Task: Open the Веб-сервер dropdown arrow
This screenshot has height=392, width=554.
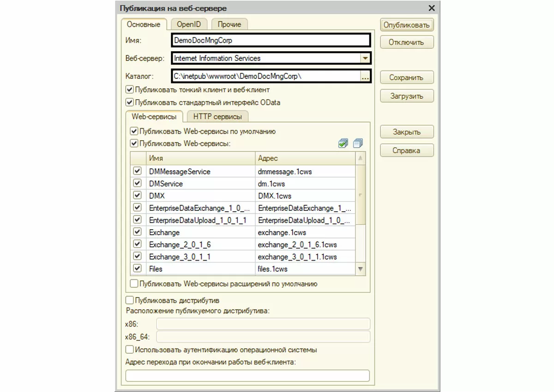Action: (365, 58)
